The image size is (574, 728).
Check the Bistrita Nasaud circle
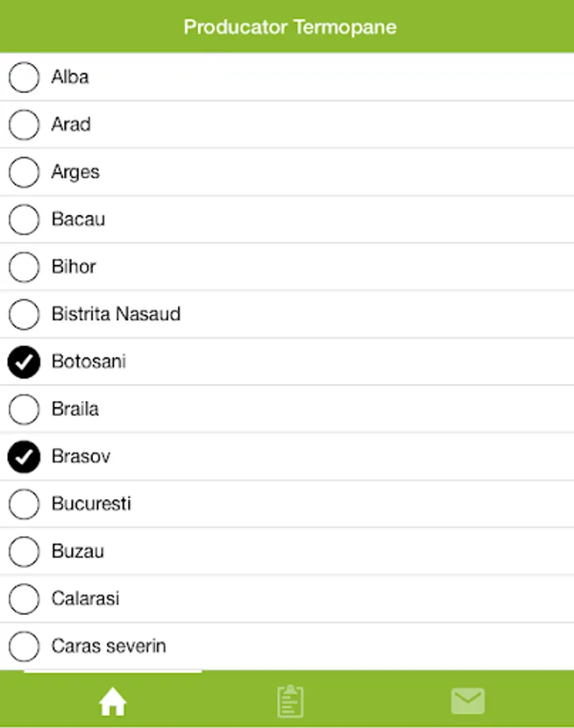24,315
